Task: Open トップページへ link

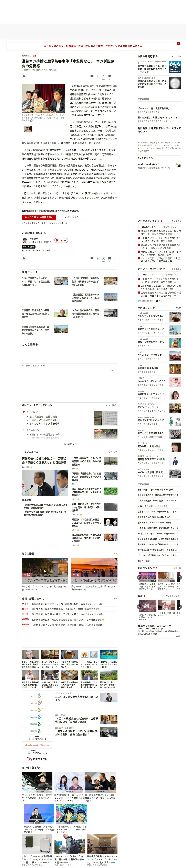Action: (x=111, y=452)
